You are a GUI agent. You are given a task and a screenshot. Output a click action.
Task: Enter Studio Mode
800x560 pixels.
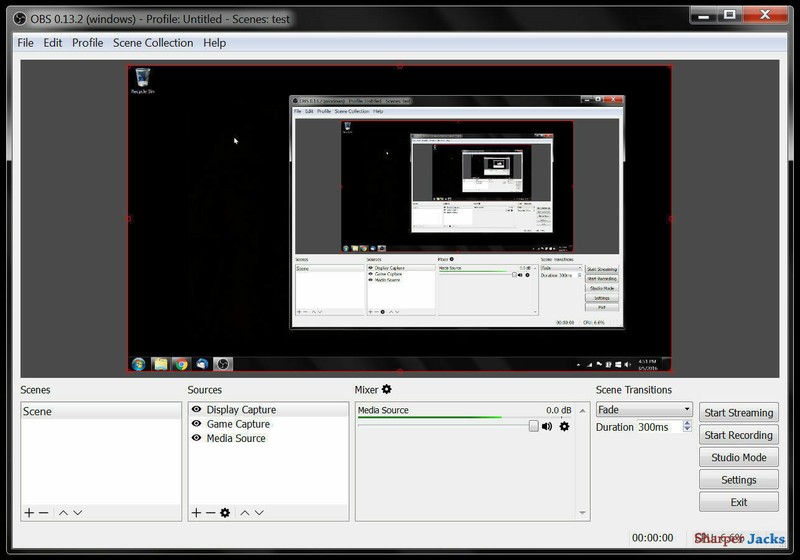pyautogui.click(x=739, y=457)
